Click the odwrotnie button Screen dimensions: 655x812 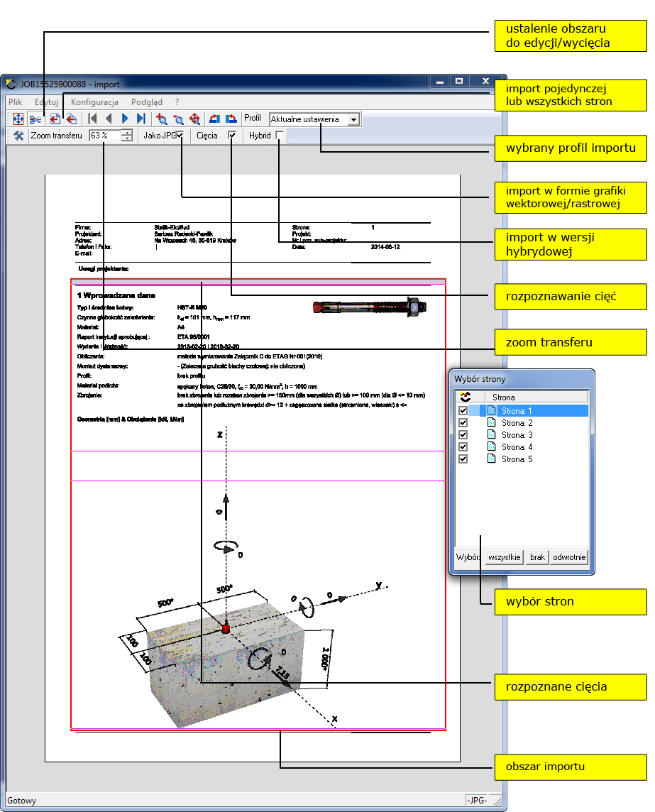click(x=569, y=557)
